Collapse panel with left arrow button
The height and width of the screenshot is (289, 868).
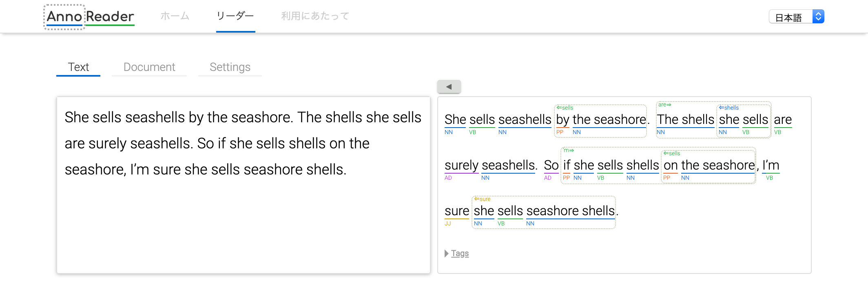pos(449,86)
